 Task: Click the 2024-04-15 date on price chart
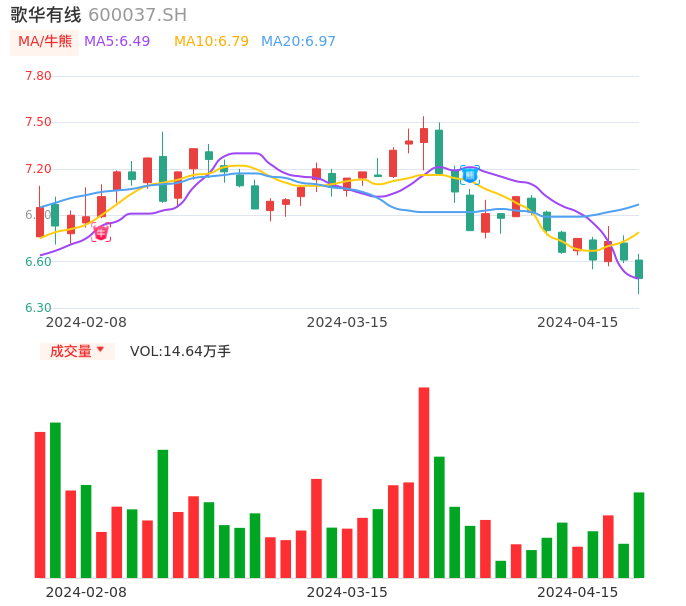(578, 322)
